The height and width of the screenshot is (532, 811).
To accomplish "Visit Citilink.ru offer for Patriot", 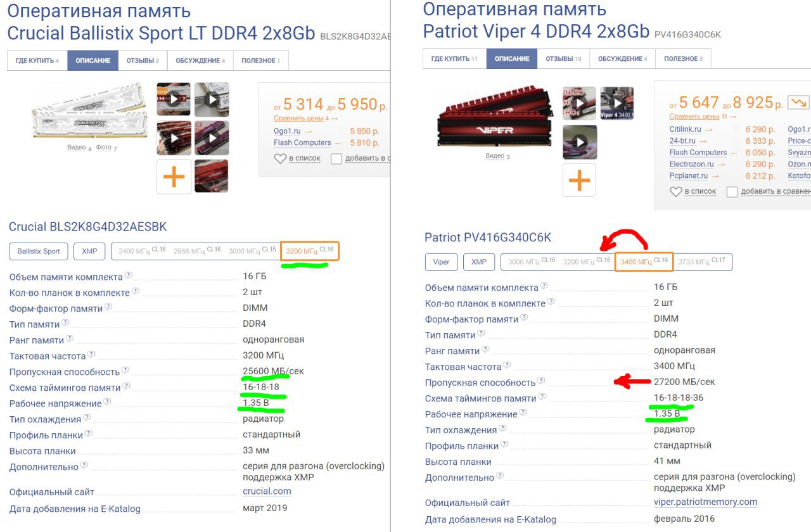I will pyautogui.click(x=685, y=129).
